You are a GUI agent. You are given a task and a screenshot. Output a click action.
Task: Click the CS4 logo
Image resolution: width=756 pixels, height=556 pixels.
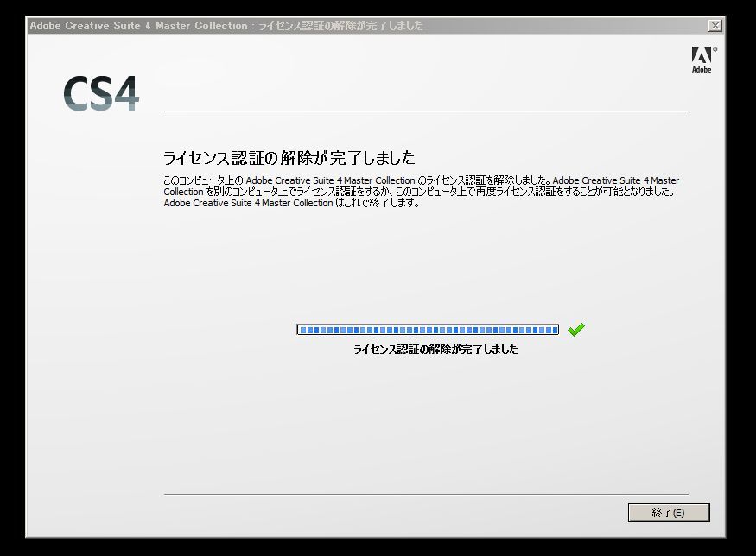[101, 93]
